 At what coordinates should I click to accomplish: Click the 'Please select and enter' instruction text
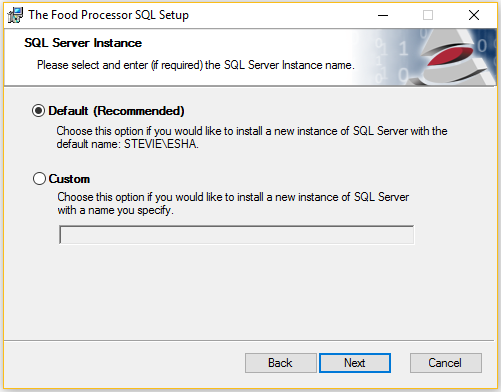196,65
